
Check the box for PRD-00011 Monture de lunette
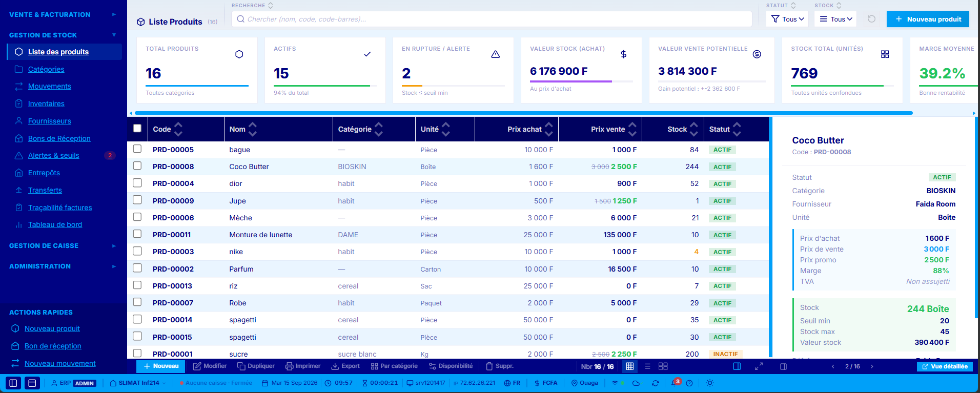point(137,234)
